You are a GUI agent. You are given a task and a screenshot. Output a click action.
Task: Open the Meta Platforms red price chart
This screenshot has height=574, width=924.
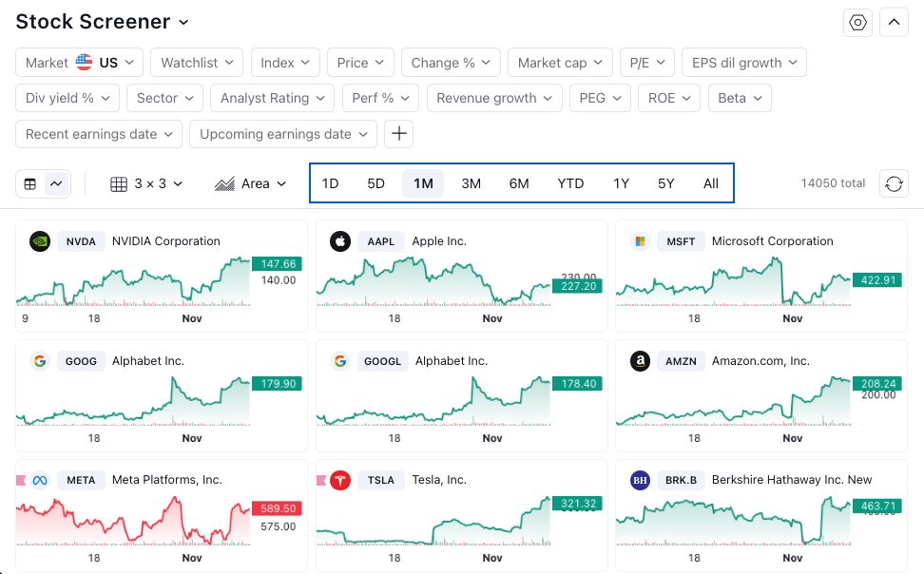[134, 522]
